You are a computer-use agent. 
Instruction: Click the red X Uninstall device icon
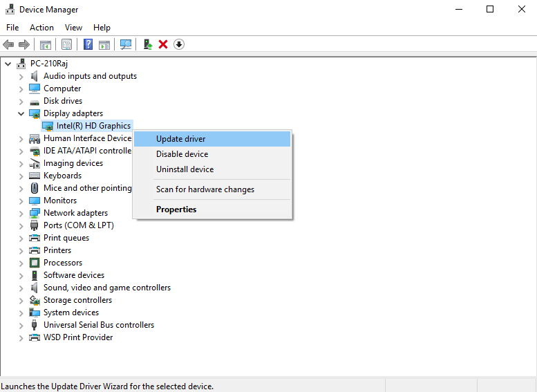pos(163,44)
